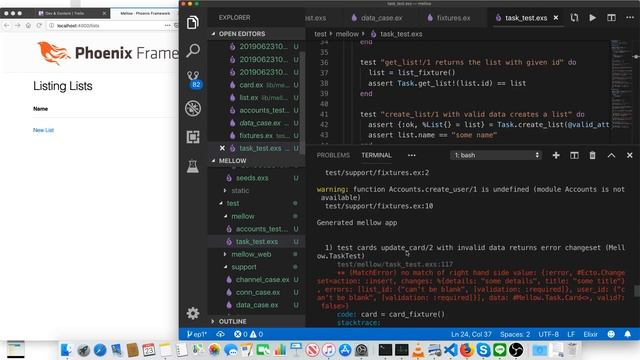Click Ln 24, Col 37 in the status bar
The width and height of the screenshot is (640, 360).
pos(471,334)
